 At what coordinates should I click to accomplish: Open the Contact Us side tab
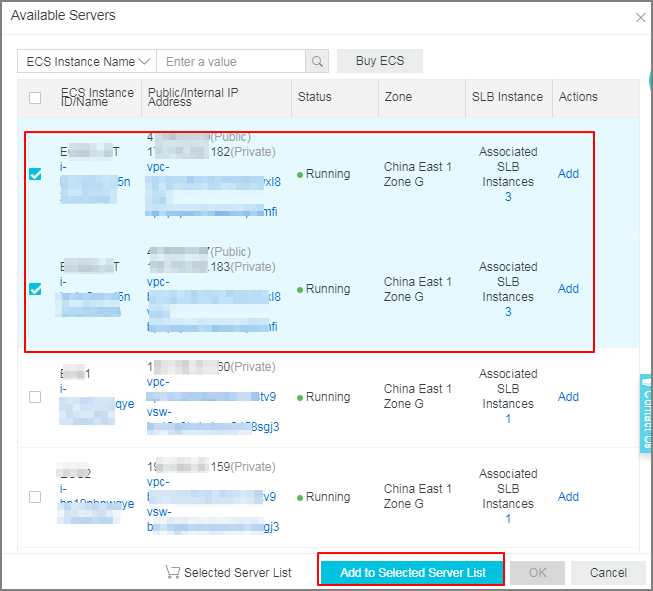pyautogui.click(x=646, y=413)
